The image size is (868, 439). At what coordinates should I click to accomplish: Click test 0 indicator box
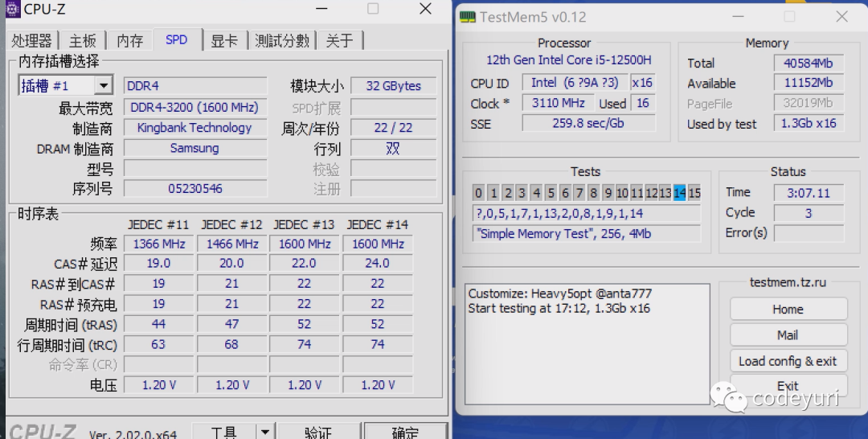(478, 193)
